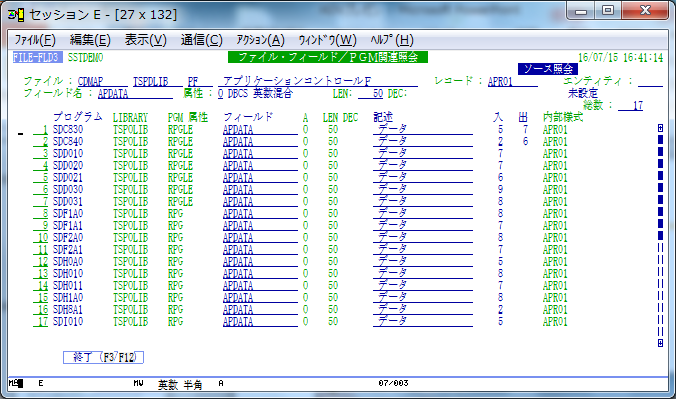Select the option field for row 10 SDF2A0
Viewport: 676px width, 399px height.
pos(41,237)
